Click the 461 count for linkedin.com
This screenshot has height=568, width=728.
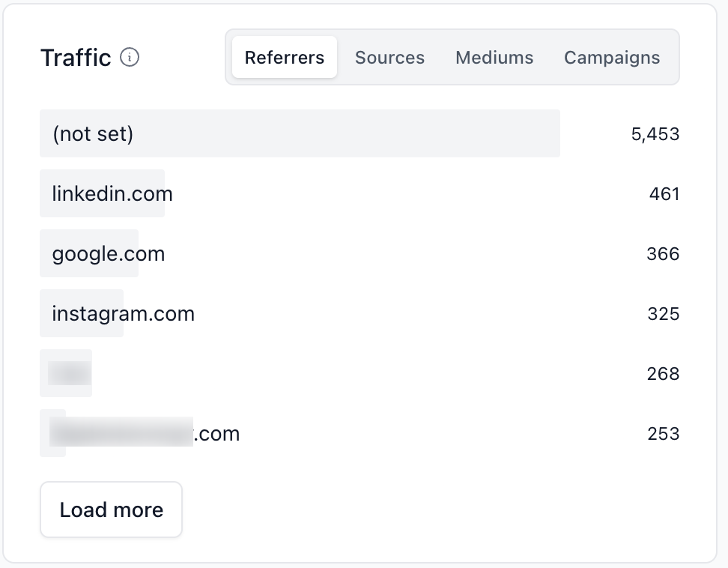664,194
